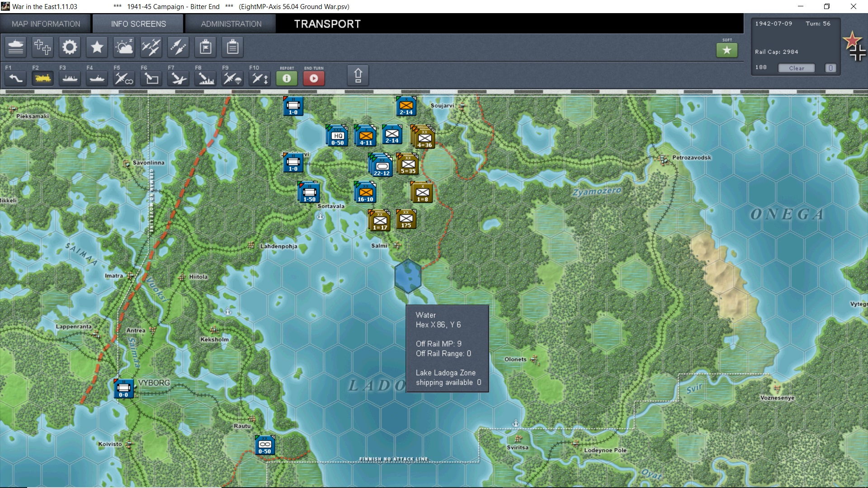Select the HQ 0-50 unit counter
Image resolution: width=868 pixels, height=488 pixels.
[x=337, y=136]
